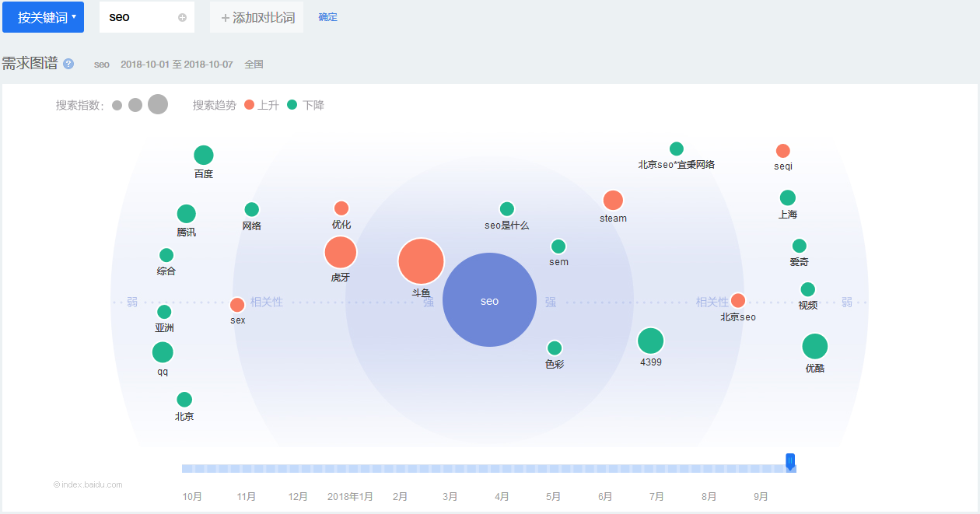This screenshot has width=980, height=514.
Task: Click the green qq bubble
Action: coord(163,352)
